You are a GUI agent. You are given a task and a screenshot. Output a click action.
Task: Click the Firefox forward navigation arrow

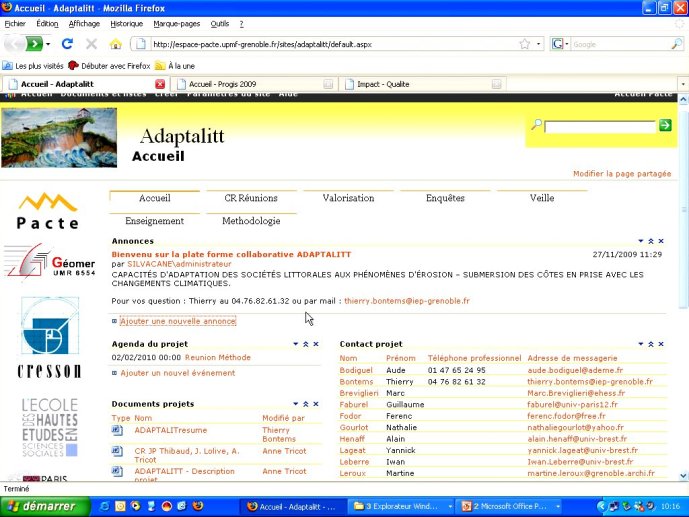[x=34, y=44]
